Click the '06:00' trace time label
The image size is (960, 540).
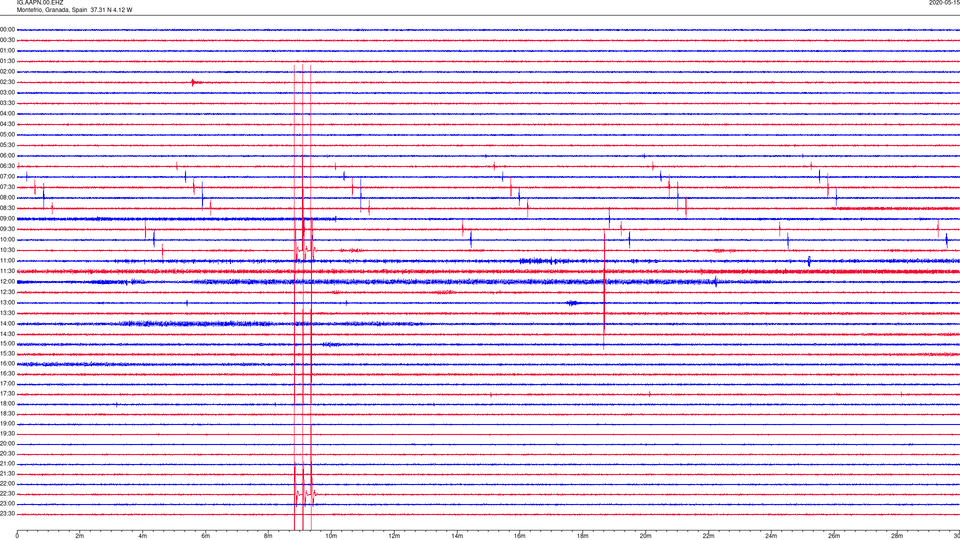pos(7,156)
